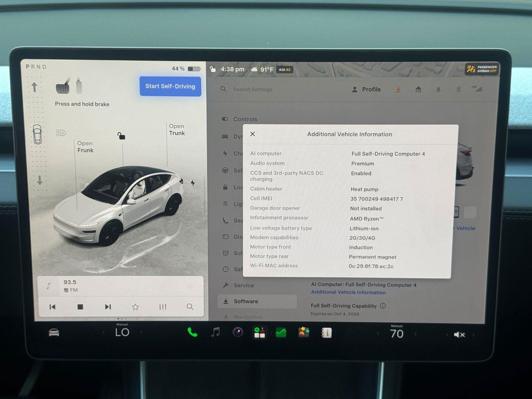
Task: Tap the Wi-Fi MAC address value
Action: tap(371, 266)
